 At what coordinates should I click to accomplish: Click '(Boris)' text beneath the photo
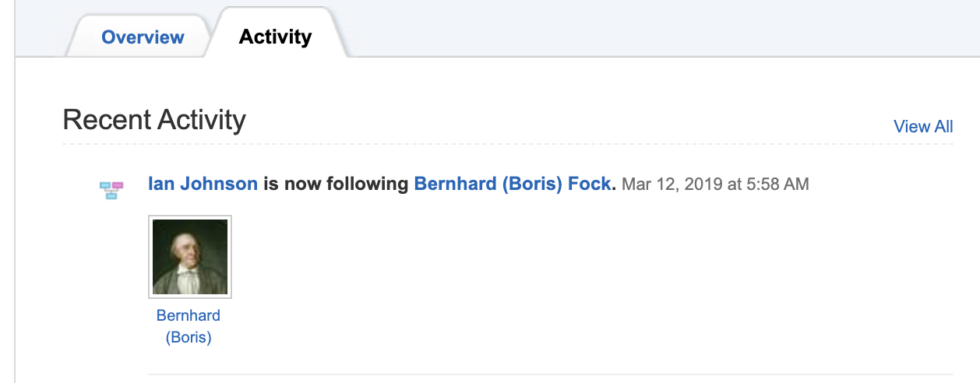click(189, 338)
